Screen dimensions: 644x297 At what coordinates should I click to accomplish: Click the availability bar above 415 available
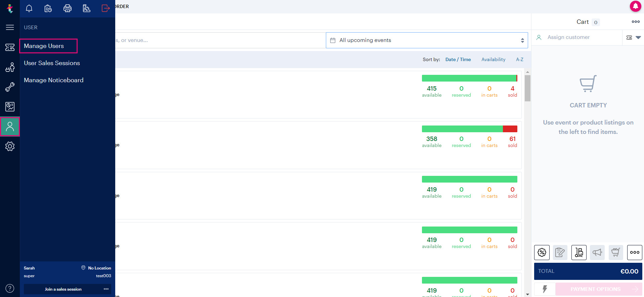(469, 78)
